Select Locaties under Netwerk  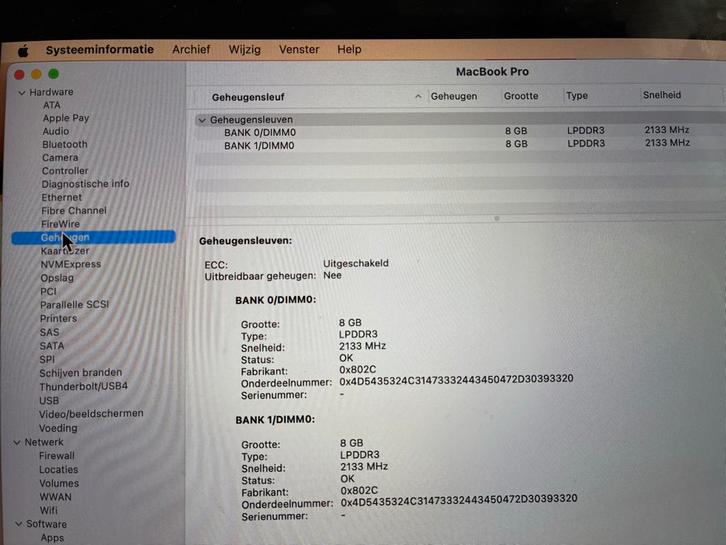pos(59,470)
